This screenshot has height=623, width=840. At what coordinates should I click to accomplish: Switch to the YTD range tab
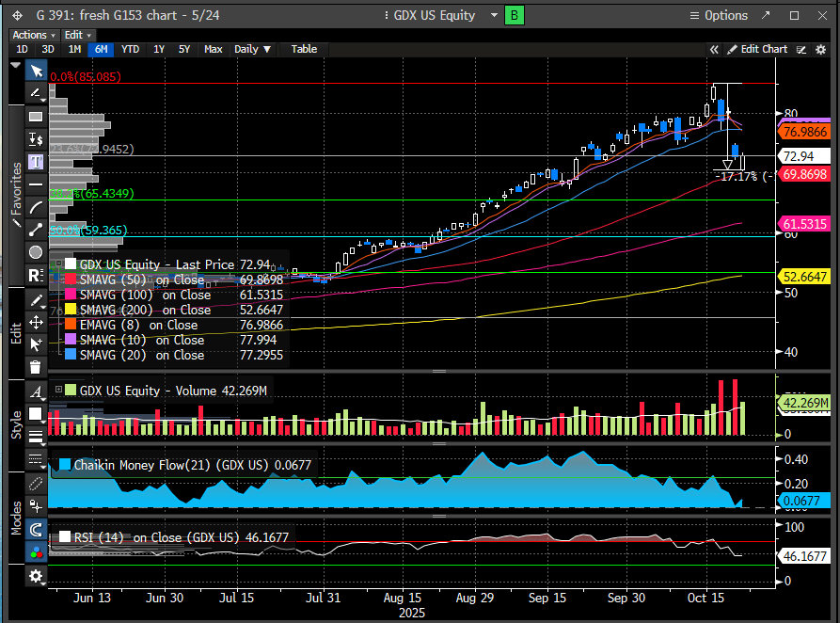tap(130, 49)
